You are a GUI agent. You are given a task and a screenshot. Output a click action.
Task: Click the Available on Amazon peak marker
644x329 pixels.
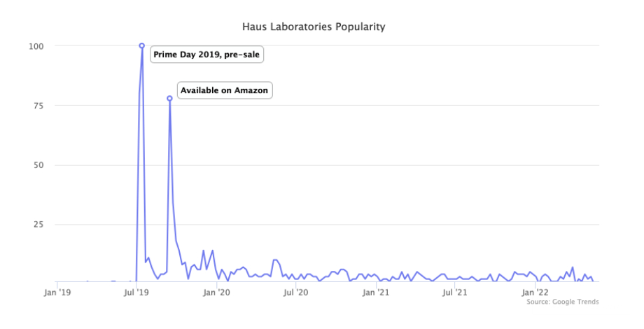point(169,98)
